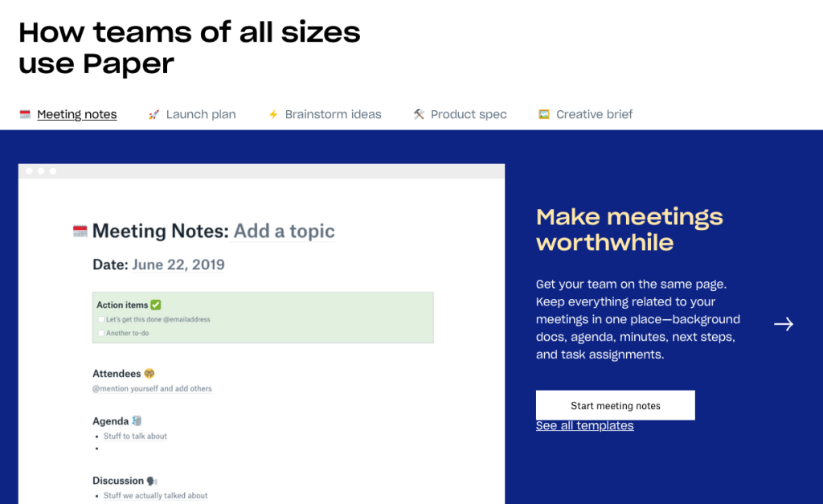Screen dimensions: 823x504
Task: Click the picture icon beside Creative brief
Action: point(544,115)
